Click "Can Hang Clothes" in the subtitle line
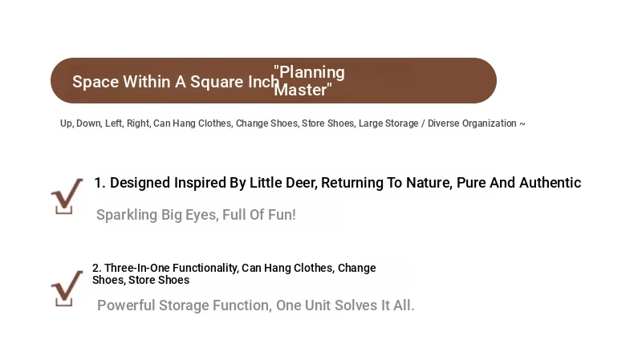634x364 pixels. (193, 123)
